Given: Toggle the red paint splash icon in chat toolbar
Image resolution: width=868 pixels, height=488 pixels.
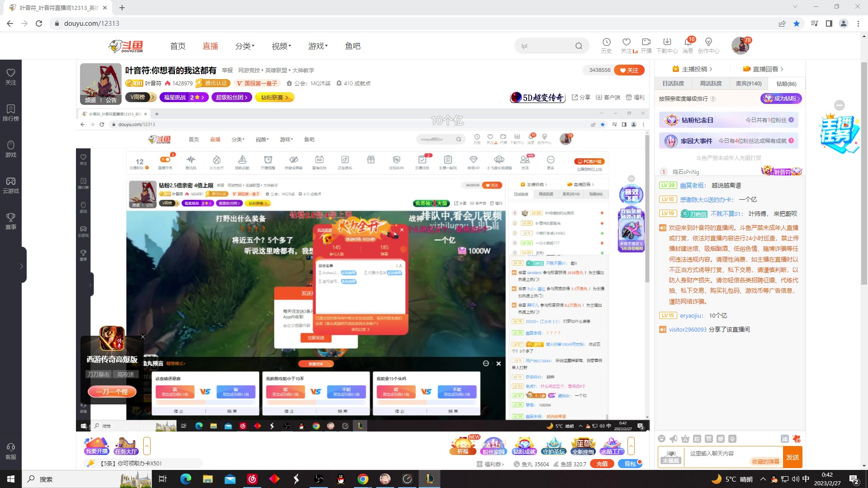Looking at the screenshot, I should [797, 439].
